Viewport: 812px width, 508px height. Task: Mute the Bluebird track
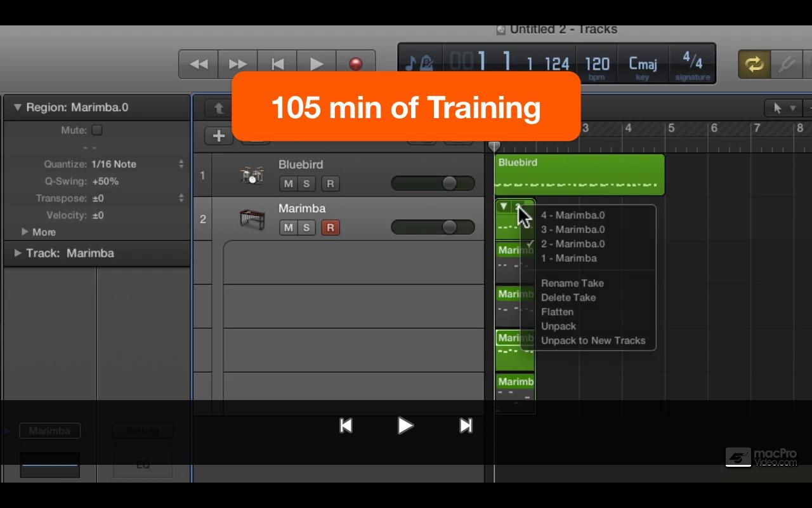(289, 184)
